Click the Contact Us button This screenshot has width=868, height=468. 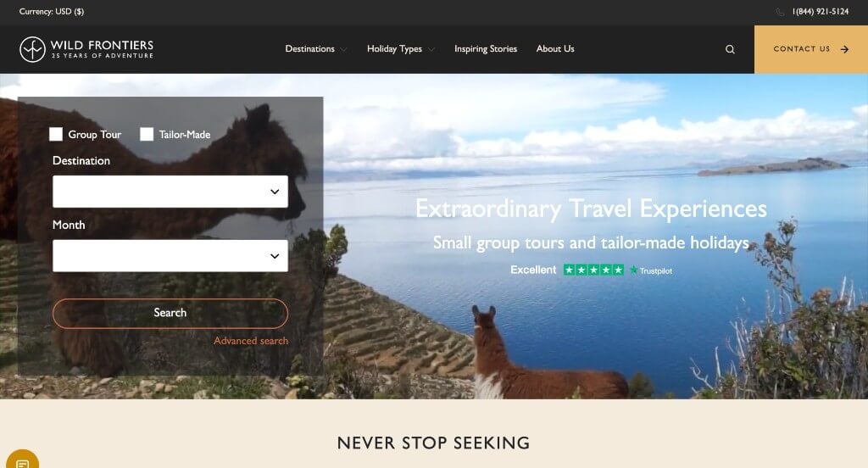click(811, 49)
